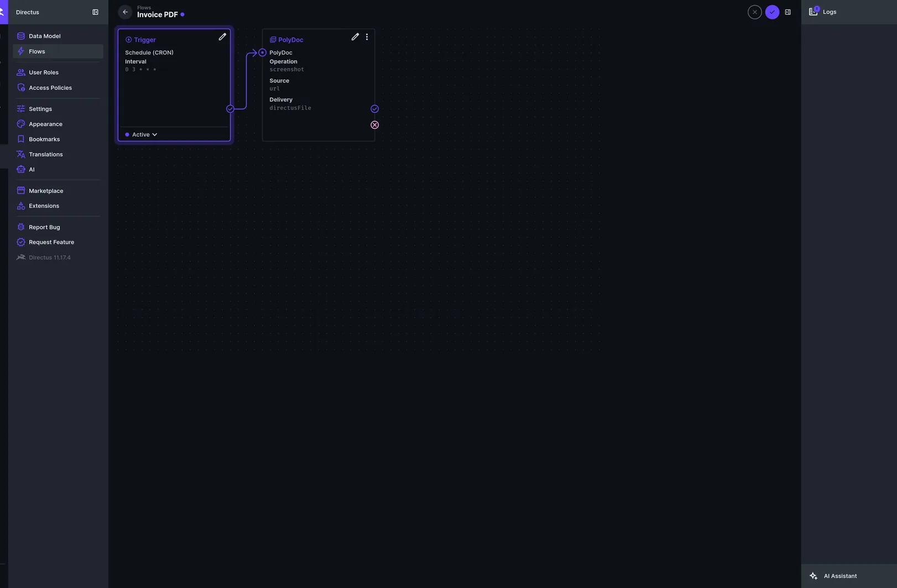
Task: Click Report Bug link
Action: [x=58, y=227]
